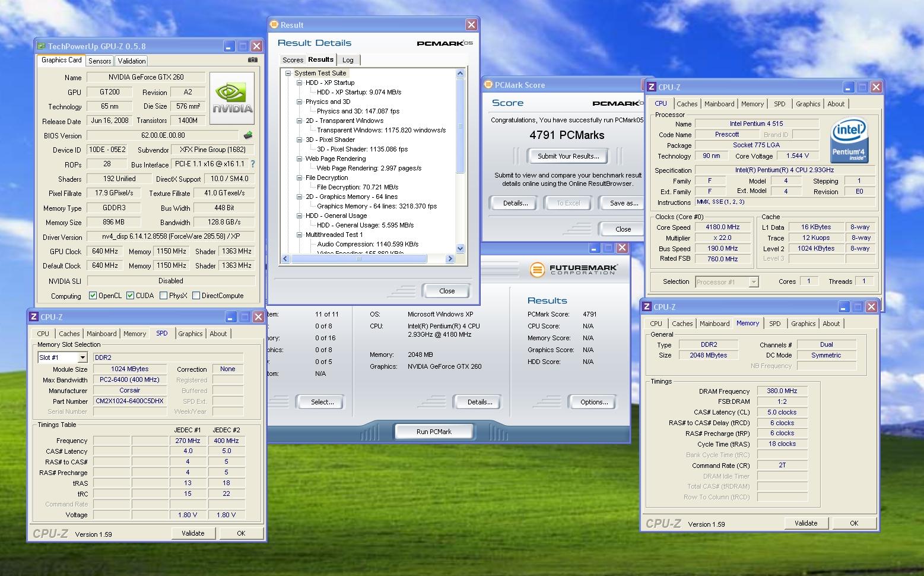Screen dimensions: 924x576
Task: Collapse the File Decryption node
Action: [299, 178]
